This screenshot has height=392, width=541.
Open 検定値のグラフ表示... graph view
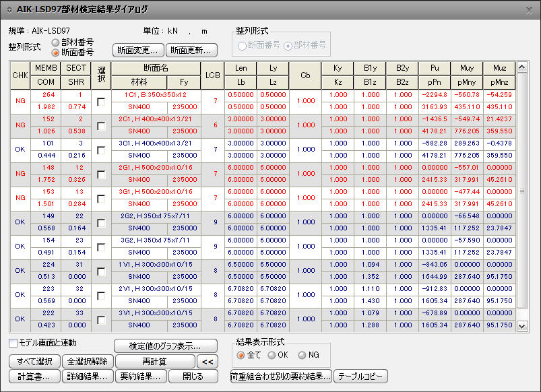click(166, 346)
